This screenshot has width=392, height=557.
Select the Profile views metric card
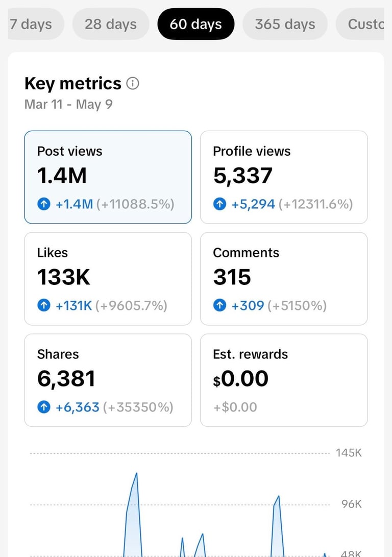(284, 177)
